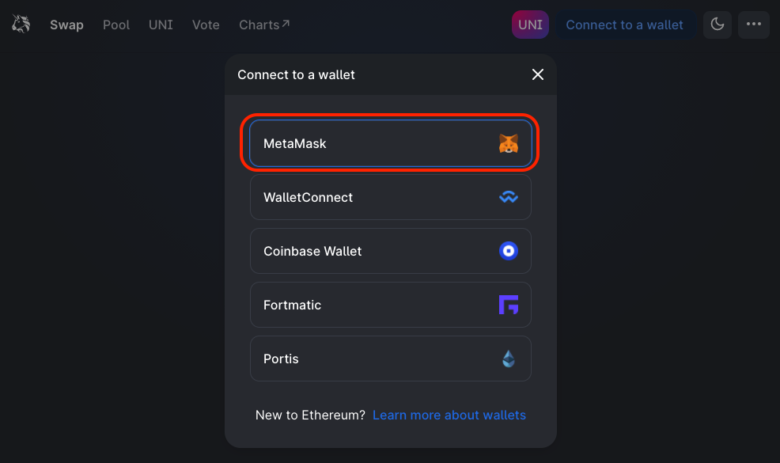Close the Connect to a wallet dialog
Viewport: 780px width, 463px height.
(x=538, y=75)
